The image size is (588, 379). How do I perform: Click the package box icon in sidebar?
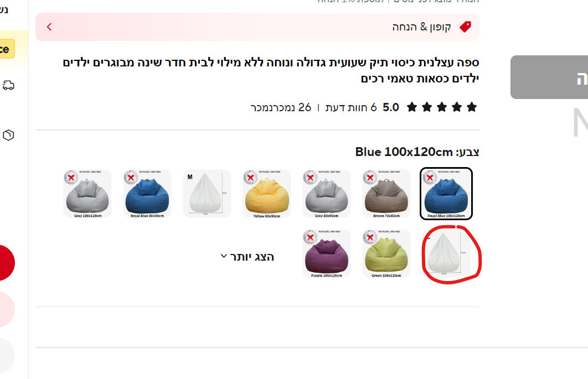pos(8,135)
